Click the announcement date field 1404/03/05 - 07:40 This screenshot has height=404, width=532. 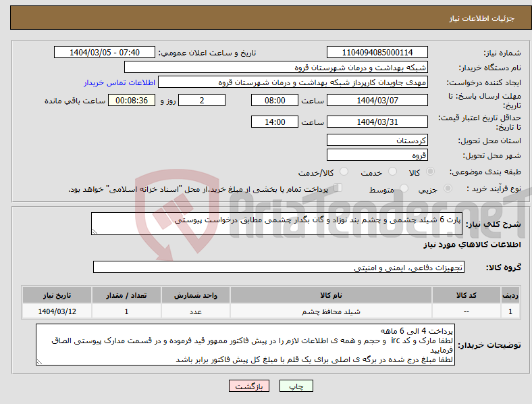(x=105, y=52)
